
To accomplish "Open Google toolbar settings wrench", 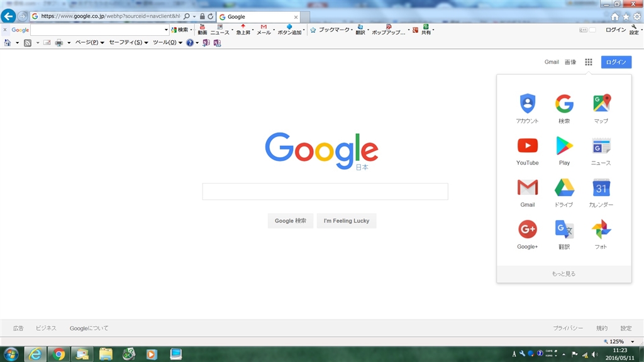I will click(634, 30).
